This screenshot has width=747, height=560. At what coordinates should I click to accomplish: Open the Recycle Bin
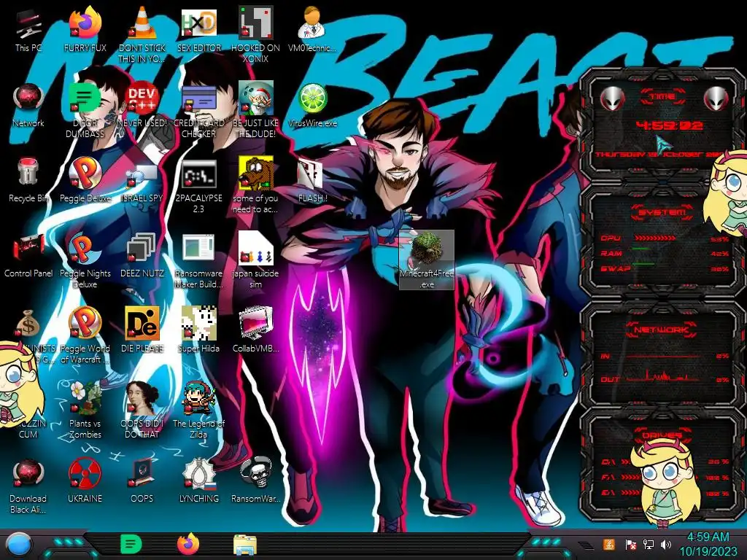28,181
